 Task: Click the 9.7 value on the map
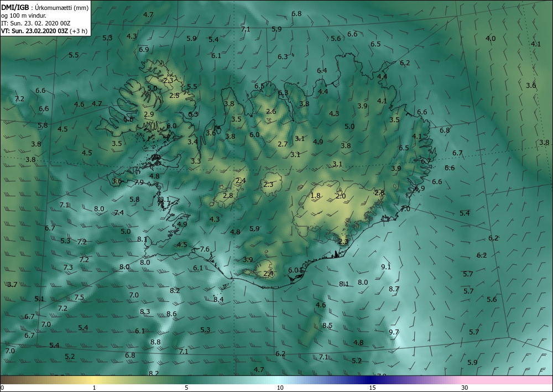pos(394,332)
